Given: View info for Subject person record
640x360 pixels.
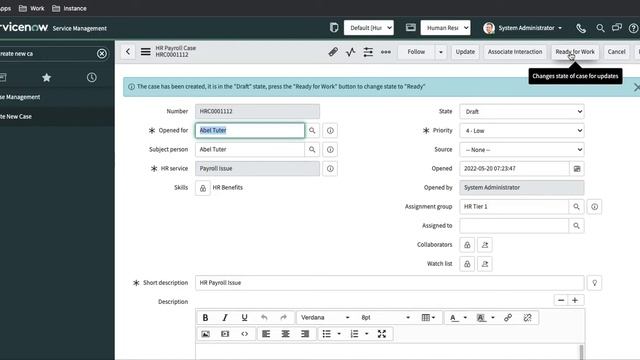Looking at the screenshot, I should (330, 149).
